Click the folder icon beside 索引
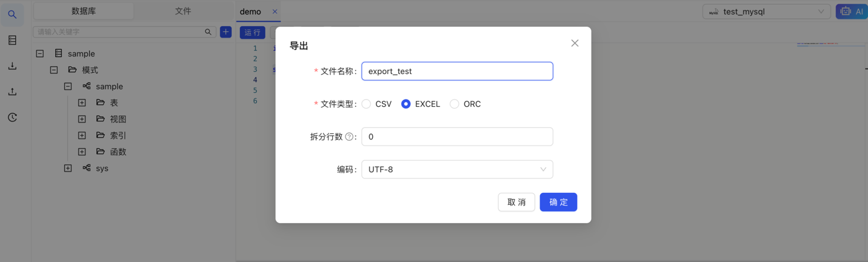 (x=100, y=135)
